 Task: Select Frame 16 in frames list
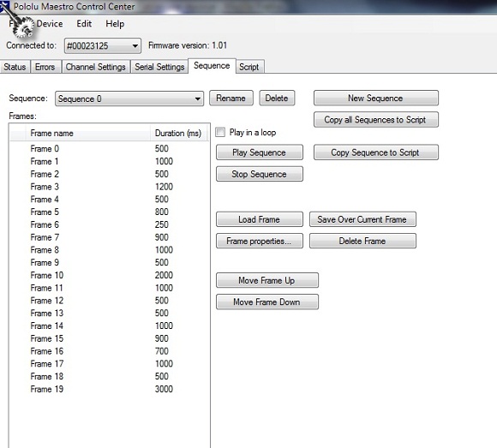pos(110,351)
